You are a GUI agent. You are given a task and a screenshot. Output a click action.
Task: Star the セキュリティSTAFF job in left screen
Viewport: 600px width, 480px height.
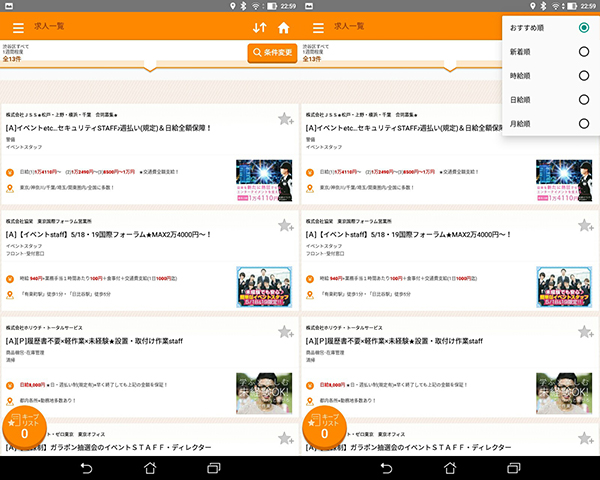pos(285,119)
